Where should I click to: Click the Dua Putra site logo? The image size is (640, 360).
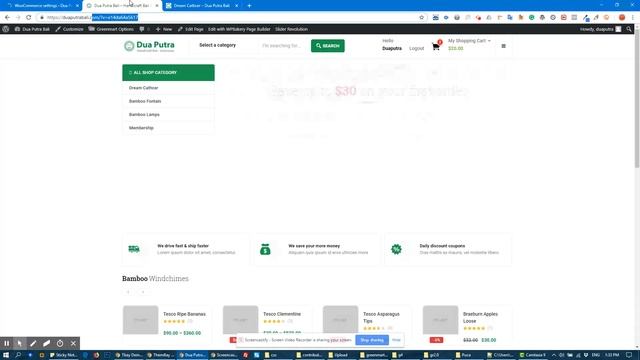point(149,46)
